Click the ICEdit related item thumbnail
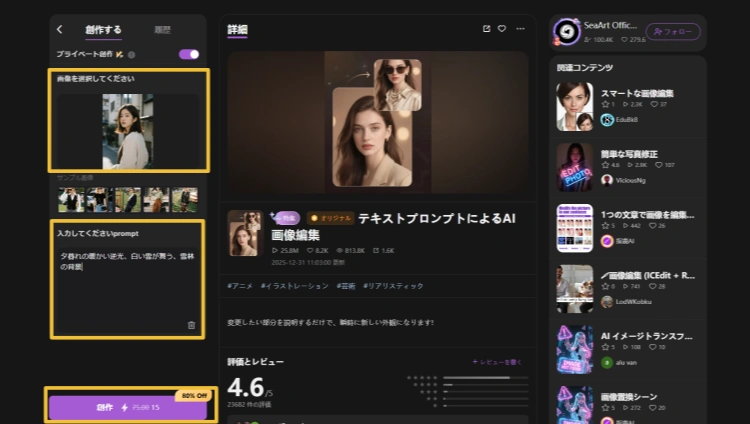Viewport: 750px width, 424px height. [574, 289]
